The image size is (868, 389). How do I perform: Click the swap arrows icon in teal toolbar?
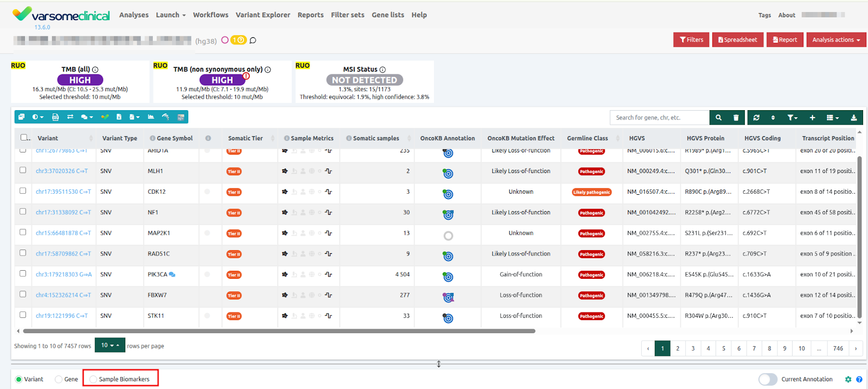pyautogui.click(x=70, y=117)
